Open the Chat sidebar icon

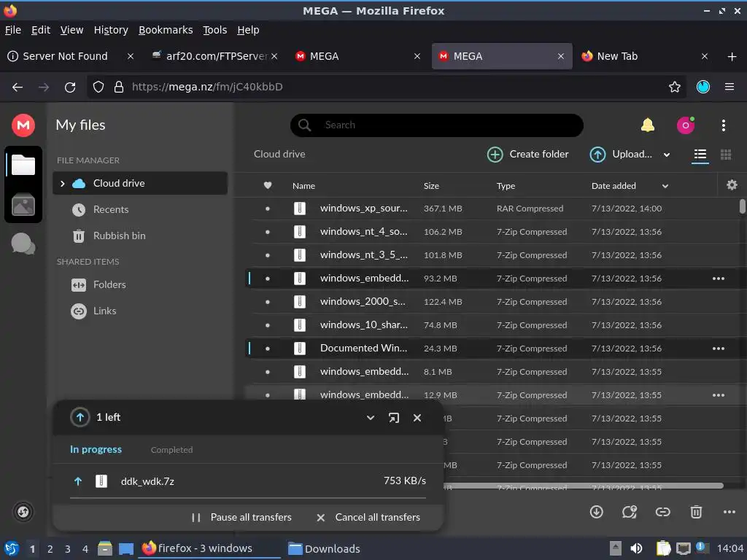(x=23, y=244)
